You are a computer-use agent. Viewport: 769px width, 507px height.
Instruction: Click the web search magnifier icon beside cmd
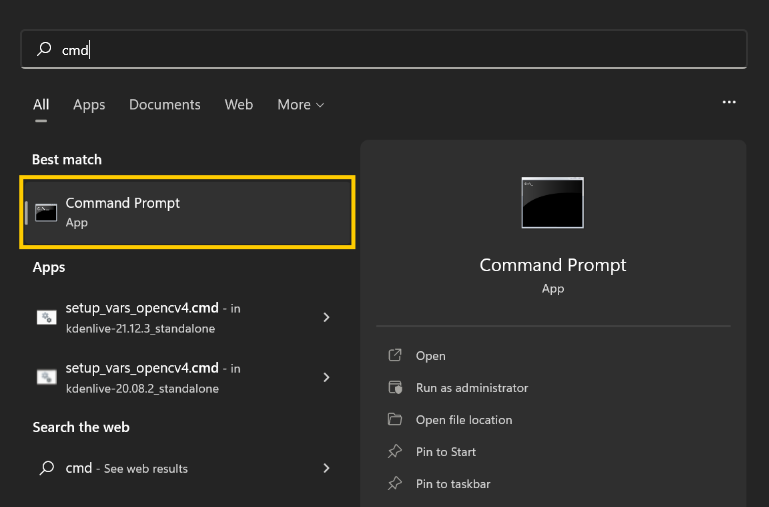(47, 468)
